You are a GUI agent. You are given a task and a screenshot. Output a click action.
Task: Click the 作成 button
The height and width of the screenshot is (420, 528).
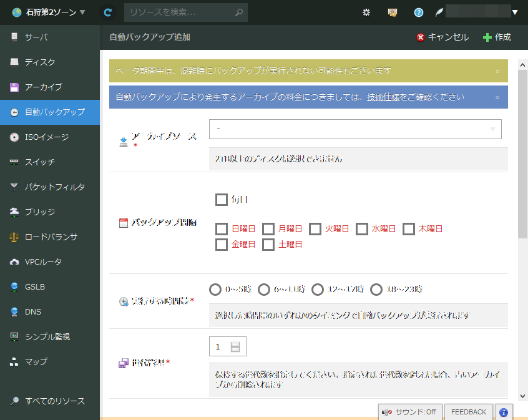pos(497,37)
